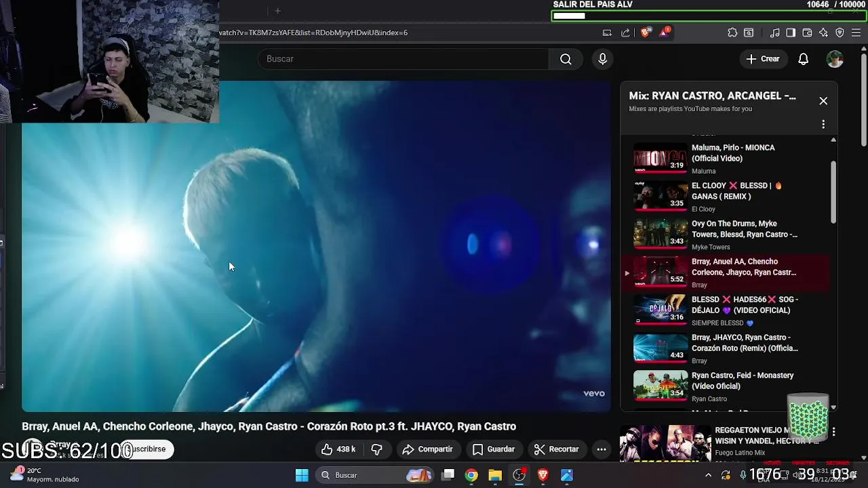Open File Explorer from the taskbar
The image size is (868, 488).
tap(495, 475)
